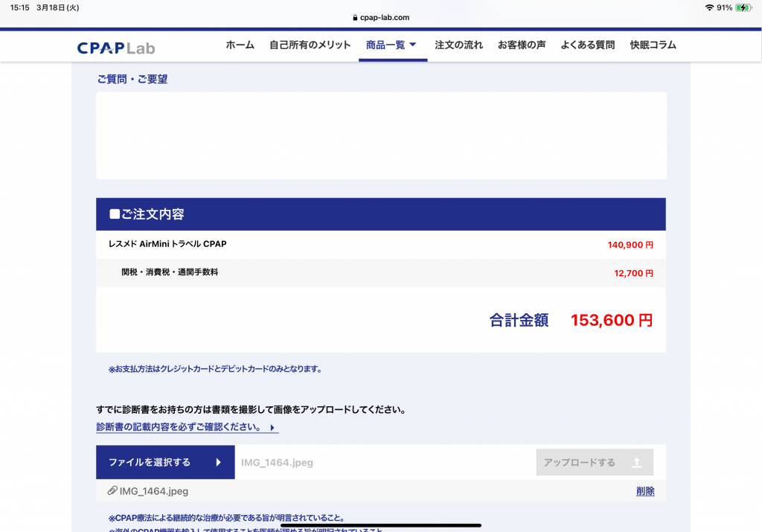
Task: Tap the battery status icon
Action: (743, 7)
